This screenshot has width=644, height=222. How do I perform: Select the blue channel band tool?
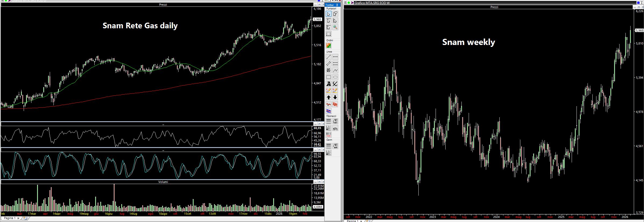click(x=328, y=111)
